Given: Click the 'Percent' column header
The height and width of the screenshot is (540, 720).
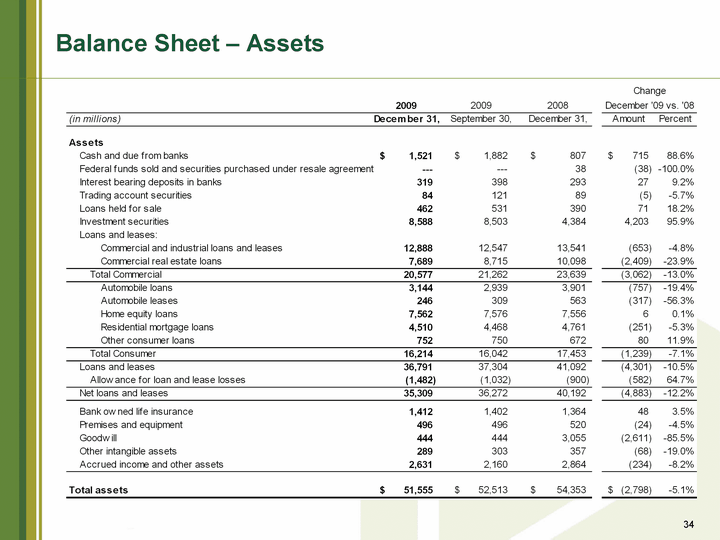Looking at the screenshot, I should (x=675, y=119).
